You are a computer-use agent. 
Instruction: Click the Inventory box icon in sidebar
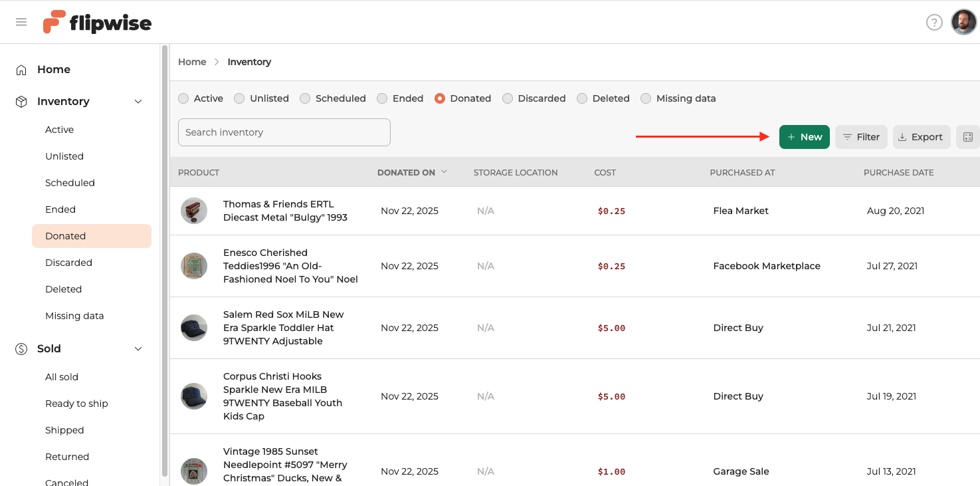pos(21,102)
